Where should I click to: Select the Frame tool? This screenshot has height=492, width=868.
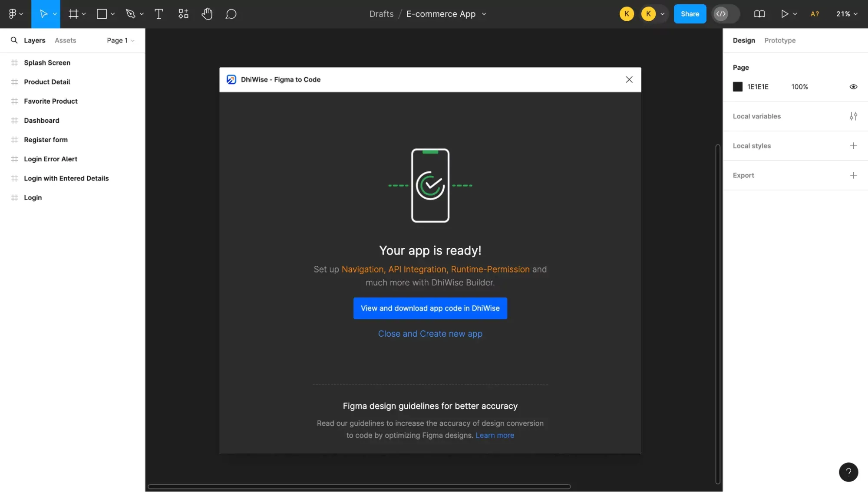pos(74,13)
